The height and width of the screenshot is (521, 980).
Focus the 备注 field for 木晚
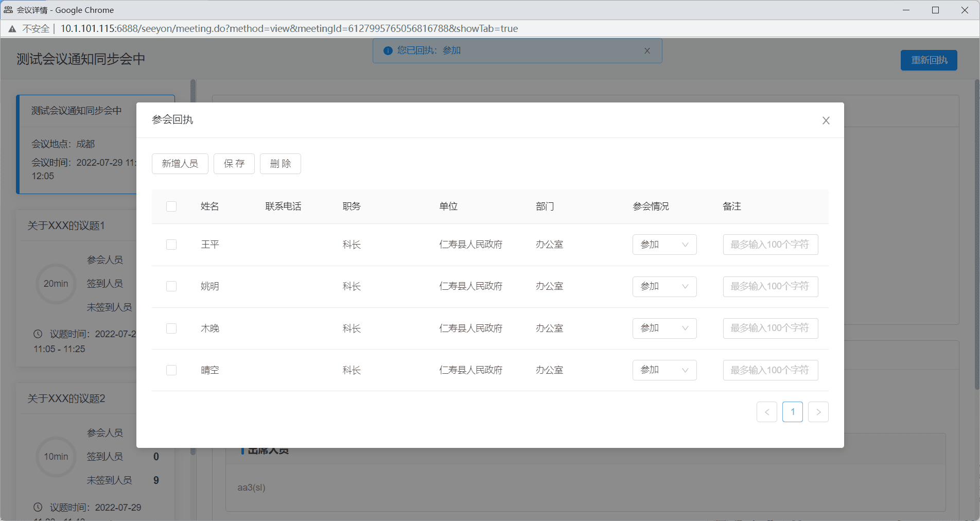(x=771, y=328)
